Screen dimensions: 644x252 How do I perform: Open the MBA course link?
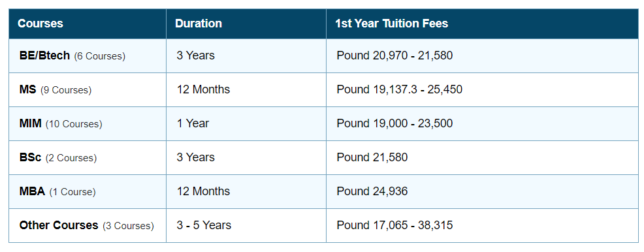point(32,191)
